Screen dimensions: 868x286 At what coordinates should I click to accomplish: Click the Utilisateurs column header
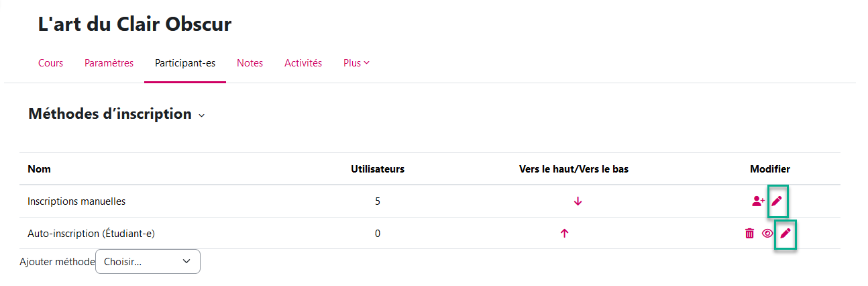(378, 169)
